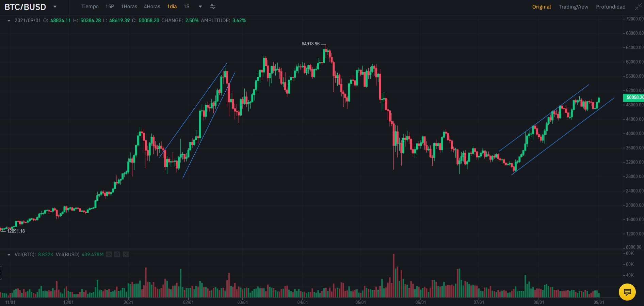Screen dimensions: 644x306
Task: Click the 64918.96 high price label
Action: [310, 44]
